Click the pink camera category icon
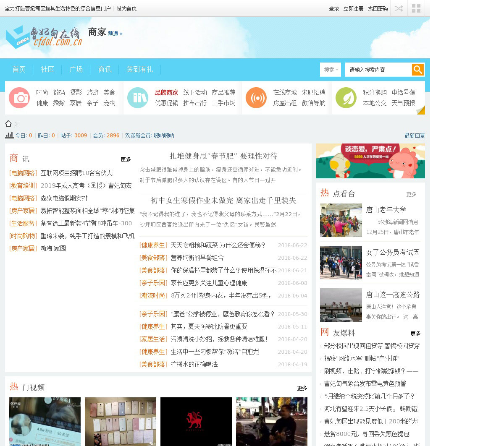Screen dimensions: 504x446 pyautogui.click(x=19, y=98)
